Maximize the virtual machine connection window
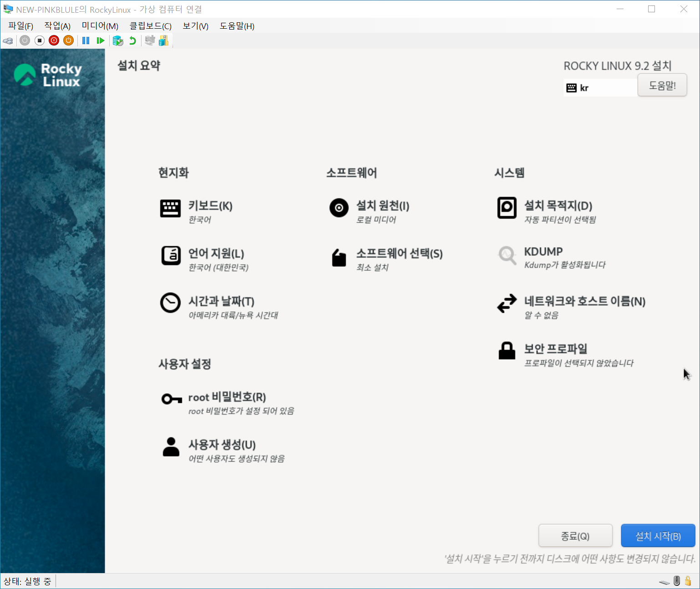 (x=651, y=9)
